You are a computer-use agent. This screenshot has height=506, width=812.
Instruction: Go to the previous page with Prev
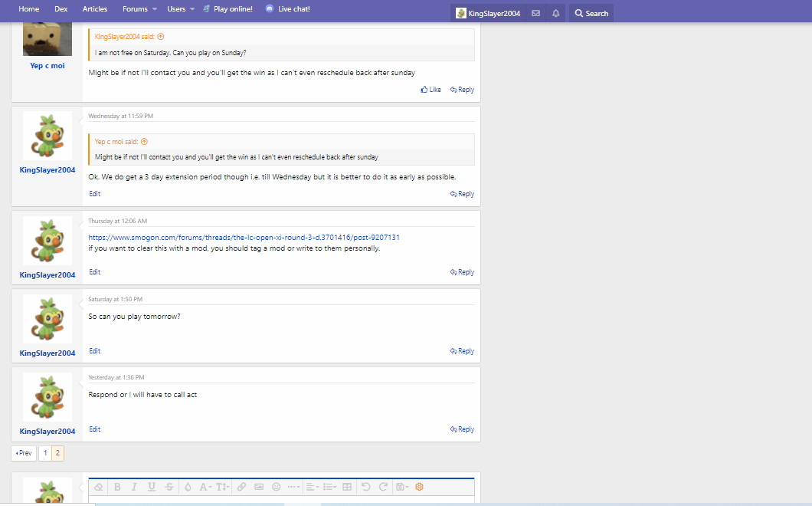(24, 453)
